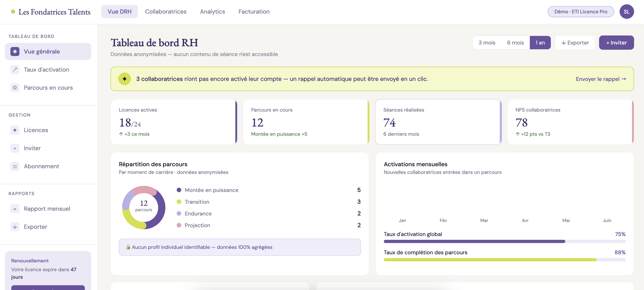Go to the Facturation tab
Viewport: 644px width, 290px height.
pyautogui.click(x=254, y=12)
